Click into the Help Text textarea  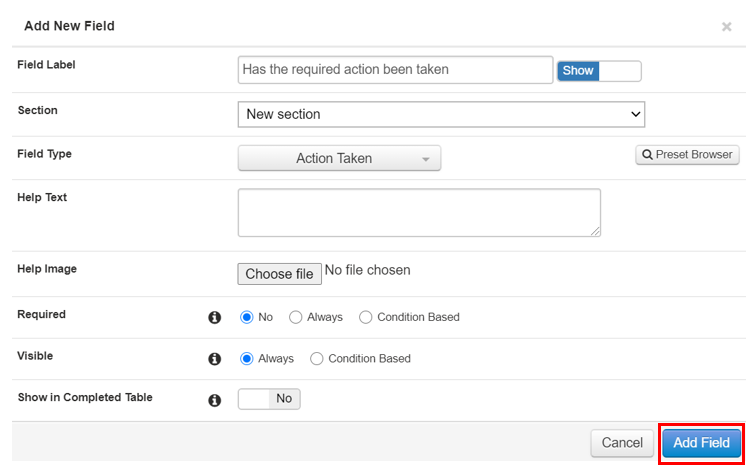point(419,212)
